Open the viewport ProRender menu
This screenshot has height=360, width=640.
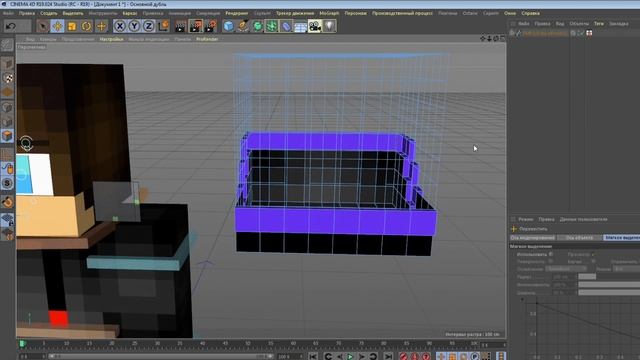point(207,39)
